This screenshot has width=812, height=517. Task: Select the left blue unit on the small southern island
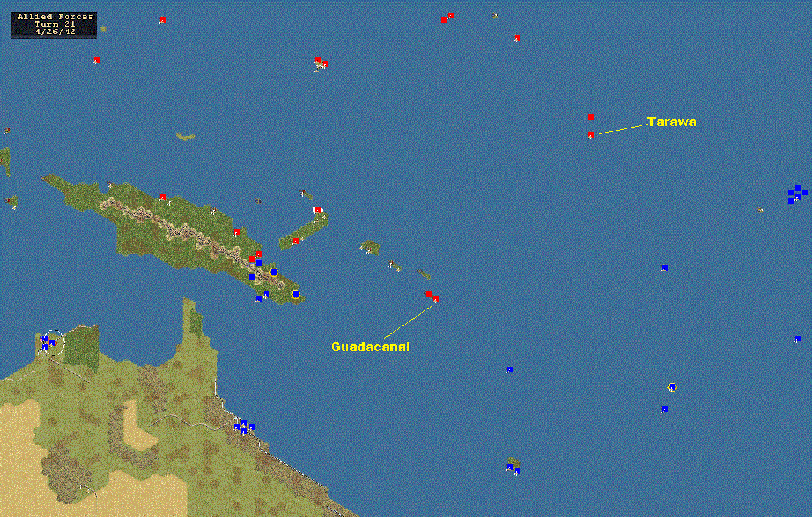(x=509, y=467)
